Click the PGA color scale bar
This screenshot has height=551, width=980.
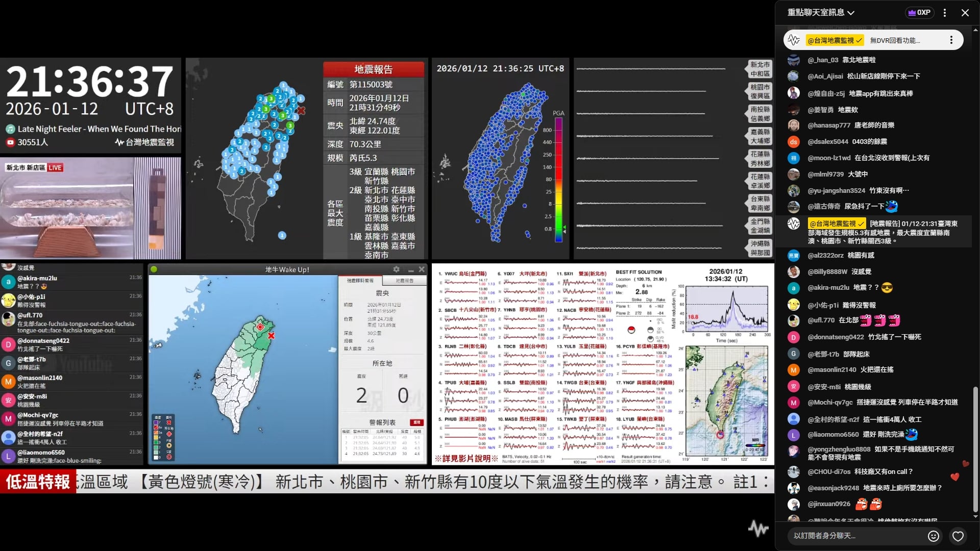click(x=558, y=179)
